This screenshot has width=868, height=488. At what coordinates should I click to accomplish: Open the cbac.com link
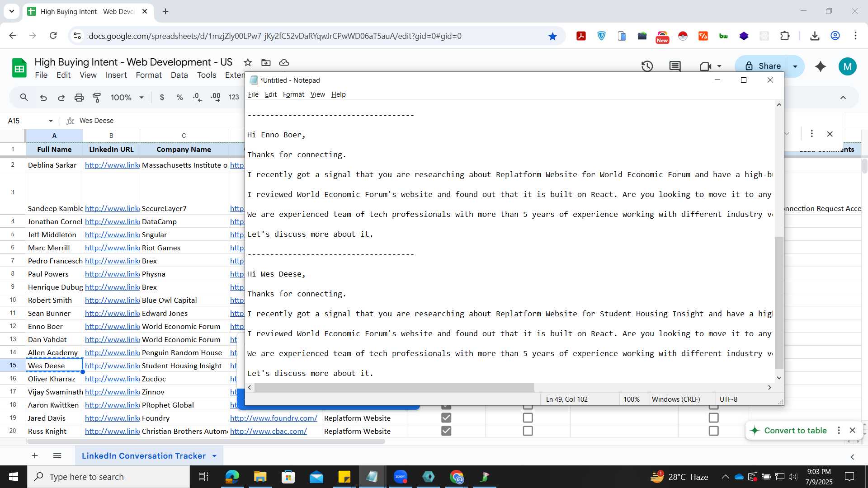pyautogui.click(x=268, y=432)
